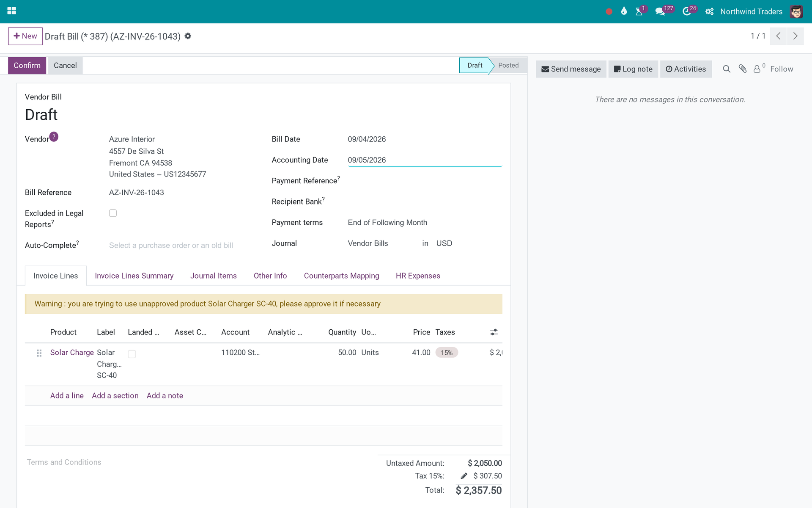This screenshot has width=812, height=508.
Task: Show the Vendor field help tooltip badge
Action: [x=54, y=136]
